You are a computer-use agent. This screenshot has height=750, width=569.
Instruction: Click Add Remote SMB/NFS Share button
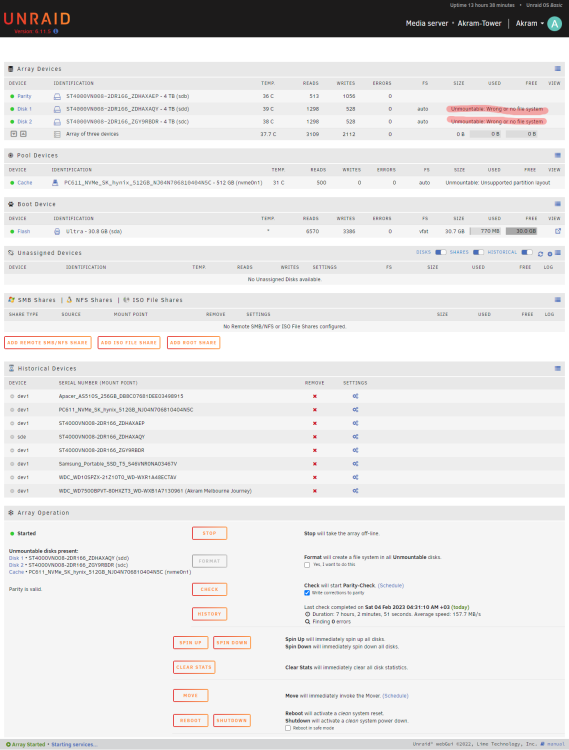point(47,342)
